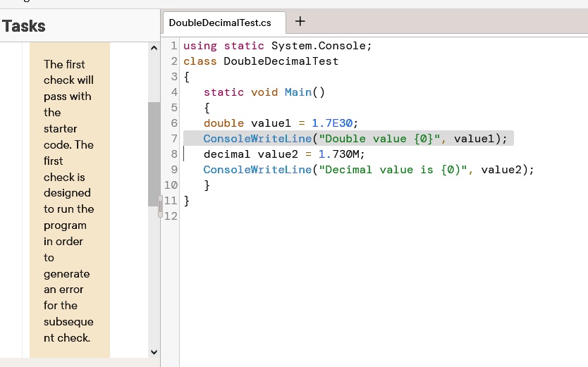Click line number 10 in the gutter
This screenshot has width=588, height=367.
click(170, 185)
